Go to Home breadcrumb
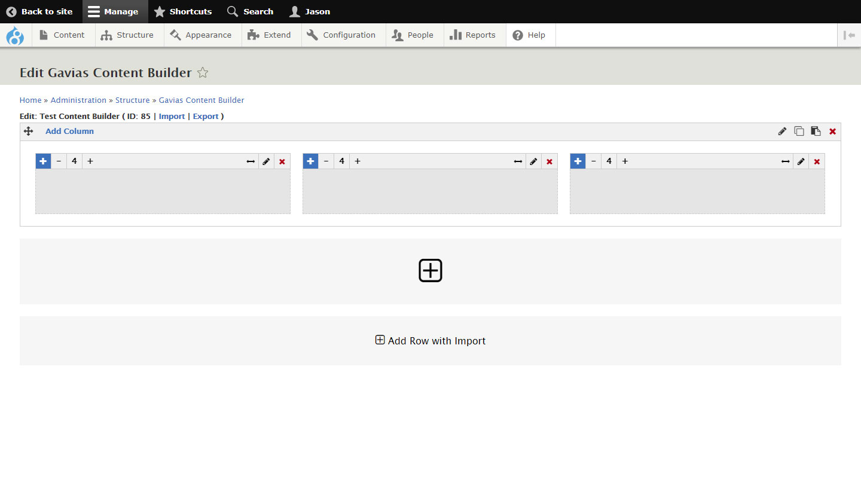 pyautogui.click(x=30, y=100)
